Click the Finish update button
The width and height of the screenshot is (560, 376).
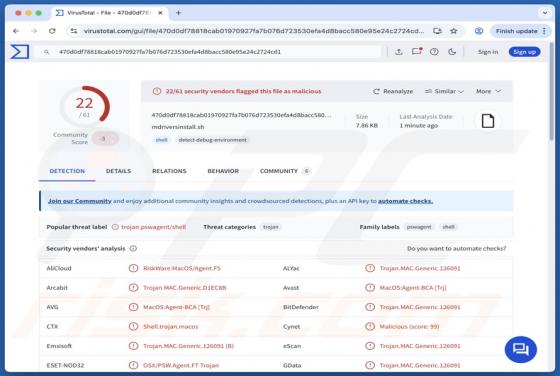pyautogui.click(x=516, y=31)
